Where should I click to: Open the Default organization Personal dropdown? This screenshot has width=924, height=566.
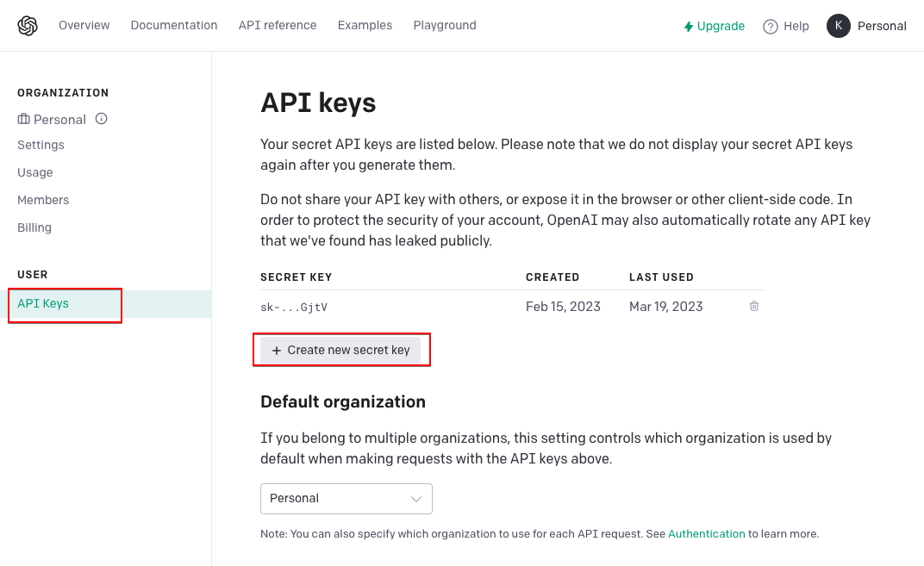click(x=346, y=499)
